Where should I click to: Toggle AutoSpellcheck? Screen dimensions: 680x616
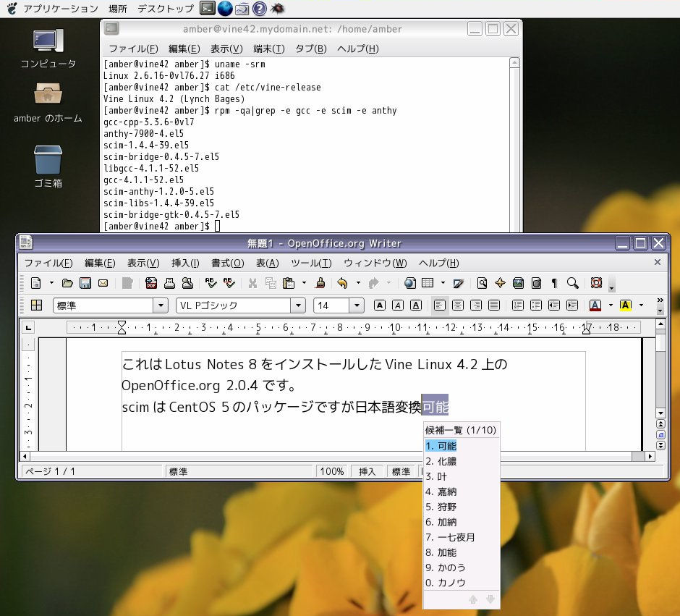click(x=229, y=283)
